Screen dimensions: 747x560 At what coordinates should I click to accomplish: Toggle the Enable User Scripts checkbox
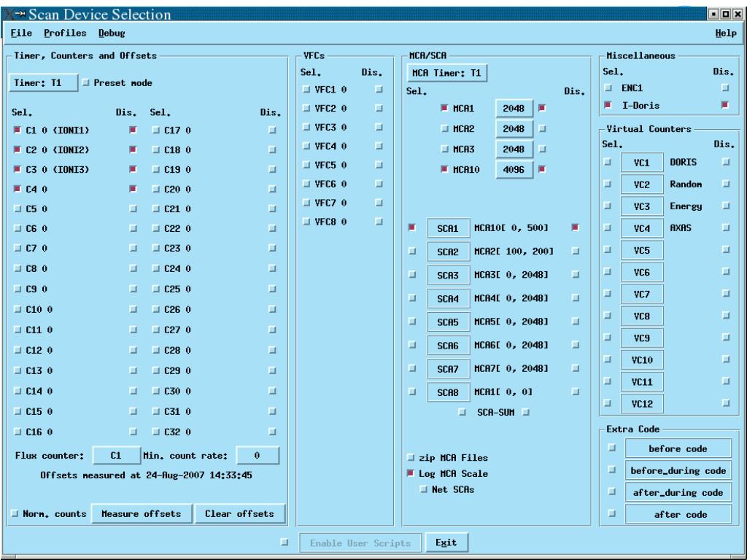tap(285, 542)
